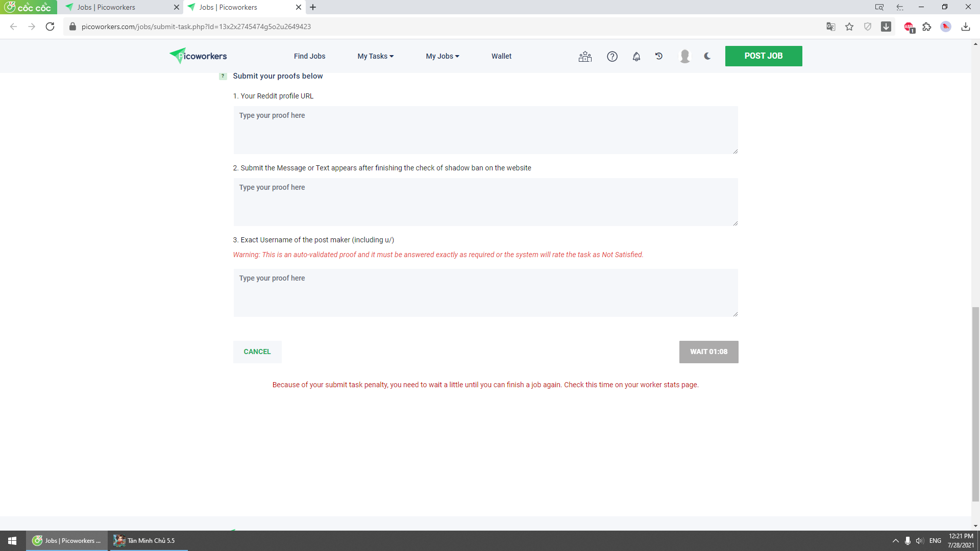
Task: Expand the My Jobs dropdown
Action: pos(442,56)
